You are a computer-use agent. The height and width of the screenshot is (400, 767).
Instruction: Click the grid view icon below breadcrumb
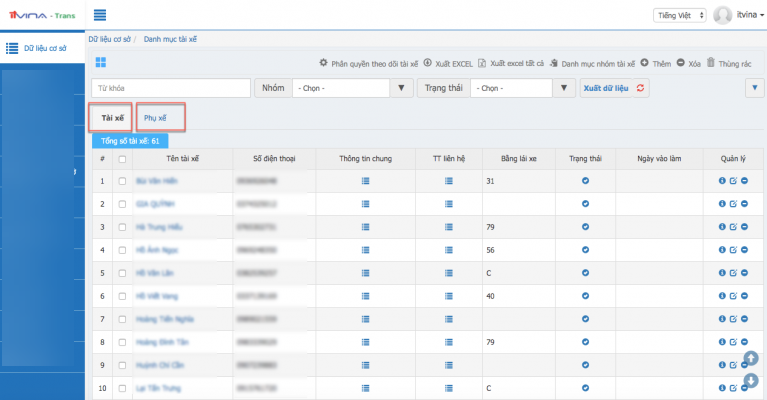(x=101, y=63)
